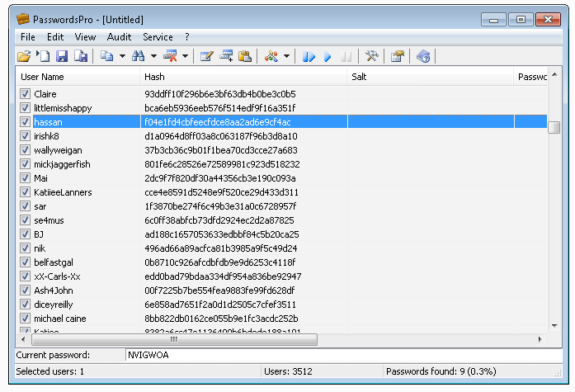This screenshot has width=575, height=392.
Task: Click the Password column header
Action: tap(530, 77)
